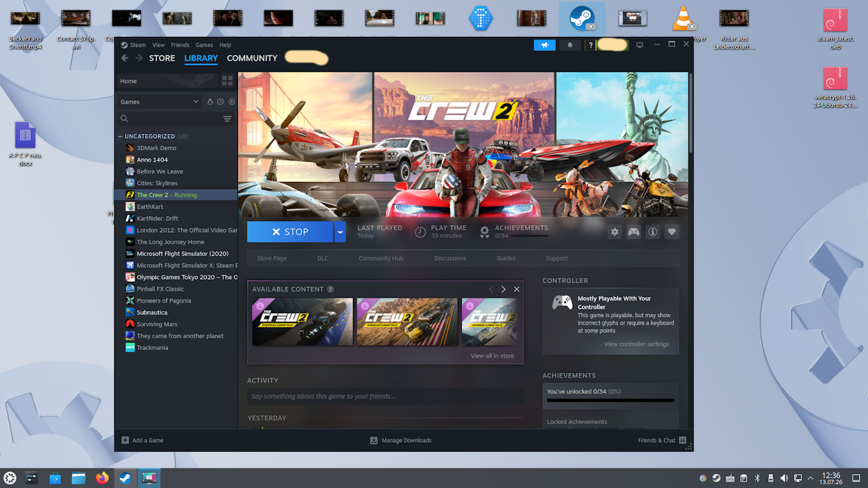Open the volume control in system tray

click(784, 478)
